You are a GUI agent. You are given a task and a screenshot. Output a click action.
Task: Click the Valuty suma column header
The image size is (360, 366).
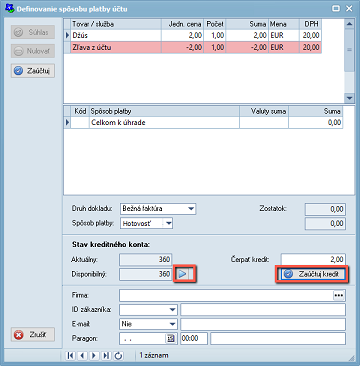click(x=264, y=111)
